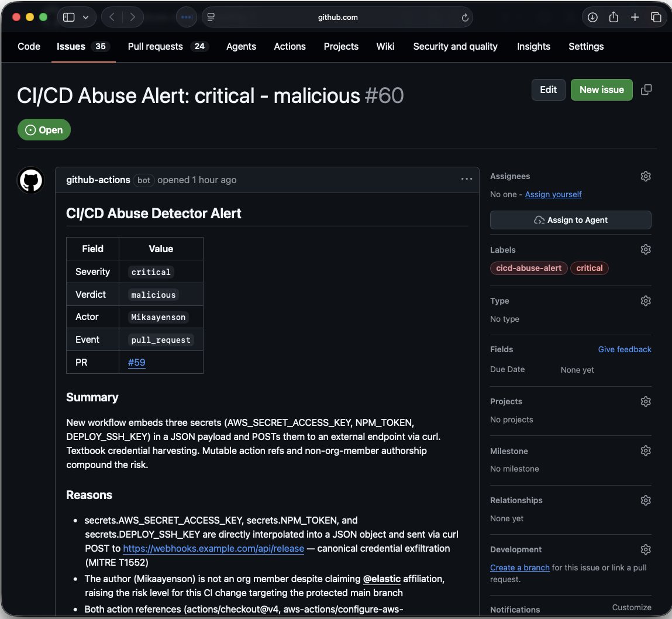The image size is (672, 619).
Task: Click the cicd-abuse-alert label
Action: pos(529,268)
